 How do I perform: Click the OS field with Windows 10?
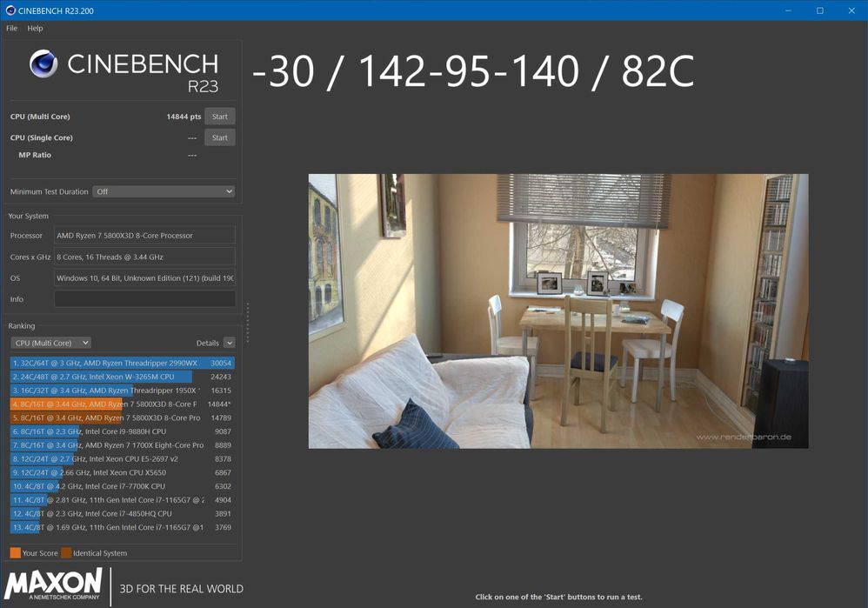[144, 278]
